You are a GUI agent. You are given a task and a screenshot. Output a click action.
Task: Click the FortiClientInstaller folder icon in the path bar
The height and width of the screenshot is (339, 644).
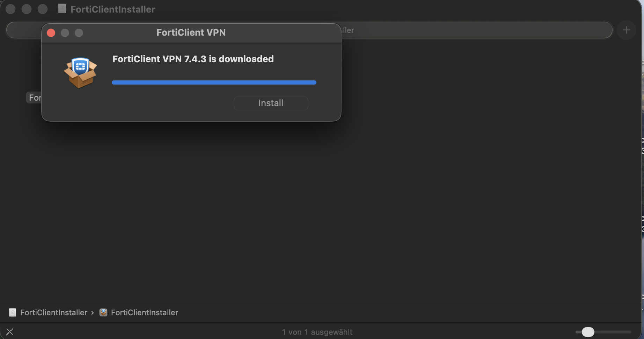tap(13, 312)
